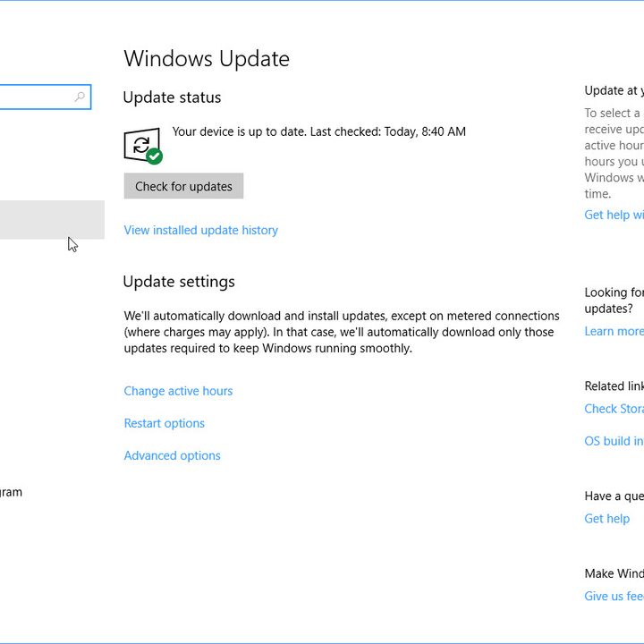Click the search magnifier icon

click(80, 97)
